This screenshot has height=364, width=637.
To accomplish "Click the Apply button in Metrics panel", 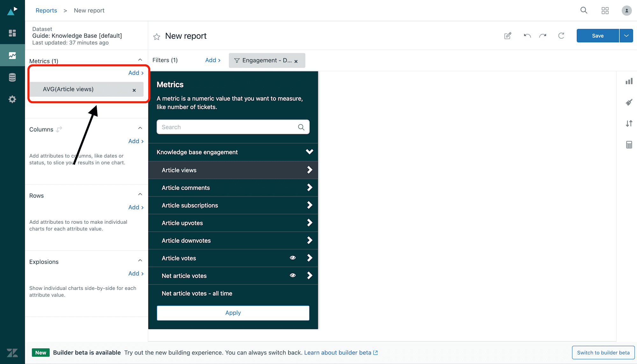I will point(233,312).
